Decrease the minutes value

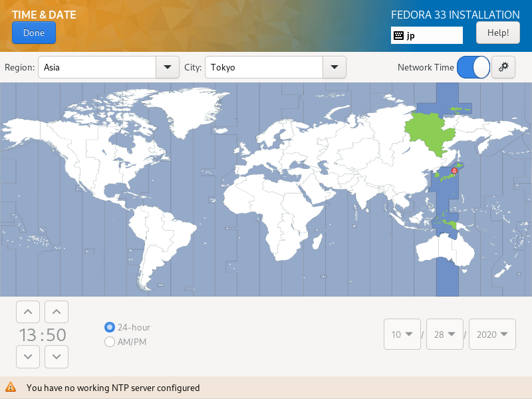point(57,356)
